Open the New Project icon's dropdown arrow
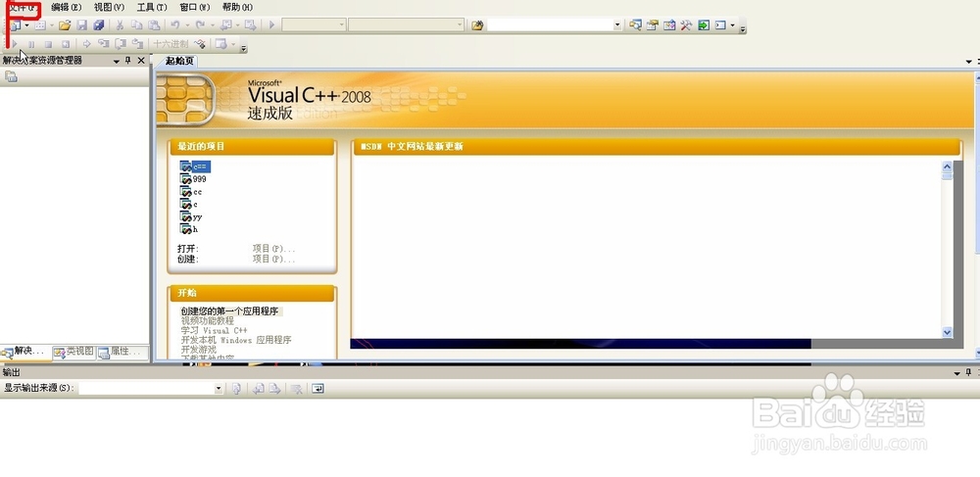The image size is (980, 477). (26, 25)
